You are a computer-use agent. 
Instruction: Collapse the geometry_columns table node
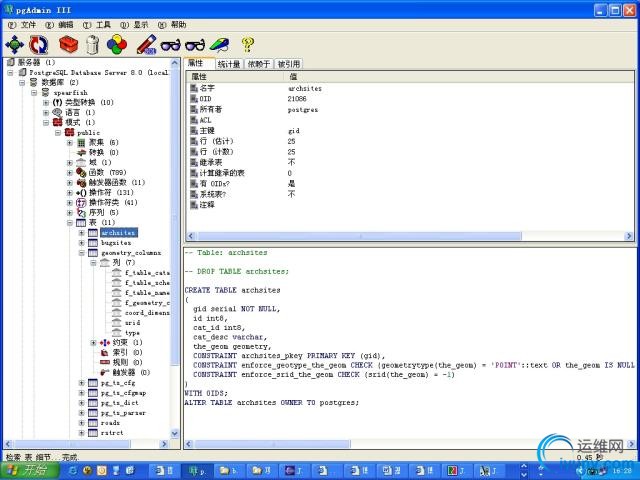pyautogui.click(x=82, y=253)
